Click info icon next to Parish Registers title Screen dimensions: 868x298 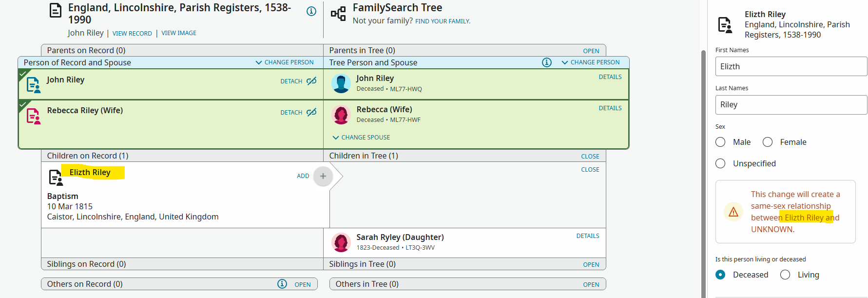(x=311, y=11)
